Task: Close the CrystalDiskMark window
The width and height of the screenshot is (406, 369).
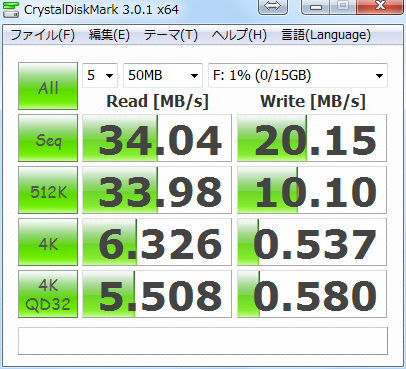Action: coord(380,6)
